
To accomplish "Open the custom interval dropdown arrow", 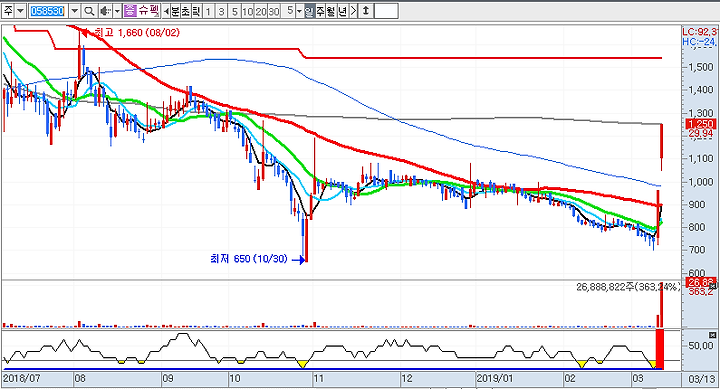I will (299, 11).
